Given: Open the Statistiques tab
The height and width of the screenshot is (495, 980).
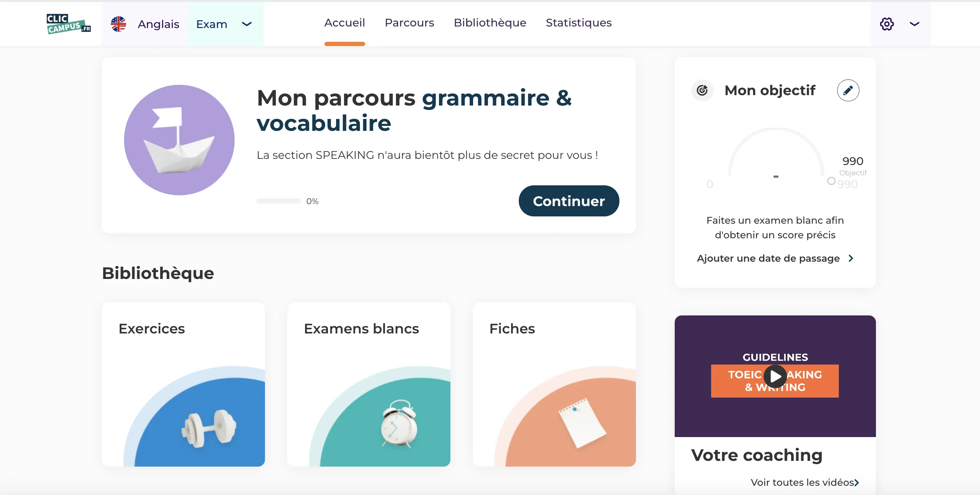Looking at the screenshot, I should coord(579,23).
